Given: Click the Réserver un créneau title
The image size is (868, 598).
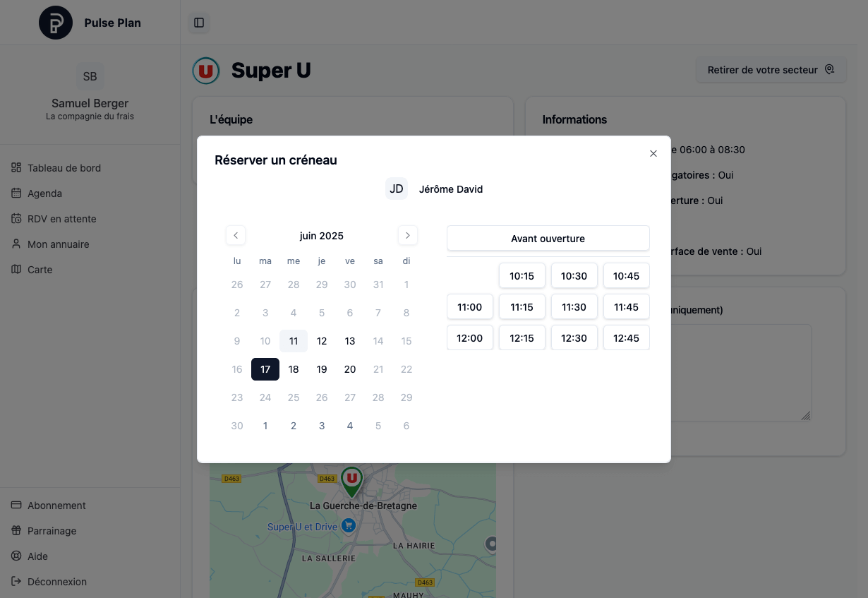Looking at the screenshot, I should tap(276, 160).
